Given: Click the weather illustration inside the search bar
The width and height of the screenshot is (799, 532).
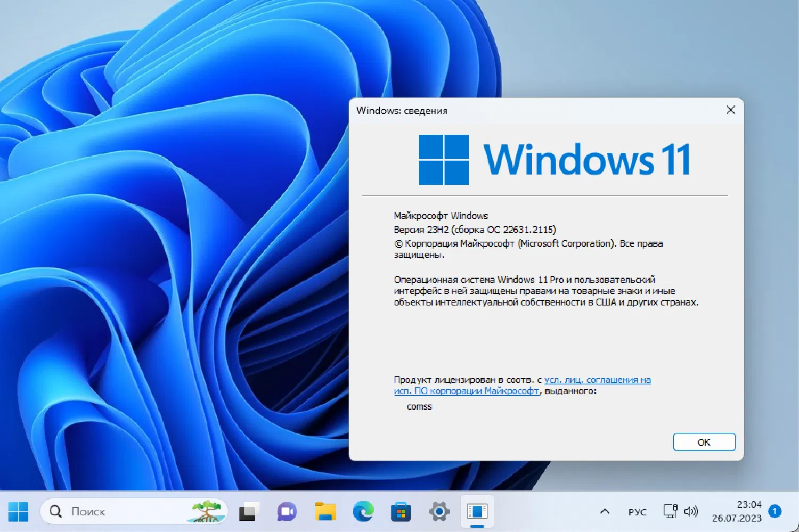Looking at the screenshot, I should pyautogui.click(x=208, y=510).
